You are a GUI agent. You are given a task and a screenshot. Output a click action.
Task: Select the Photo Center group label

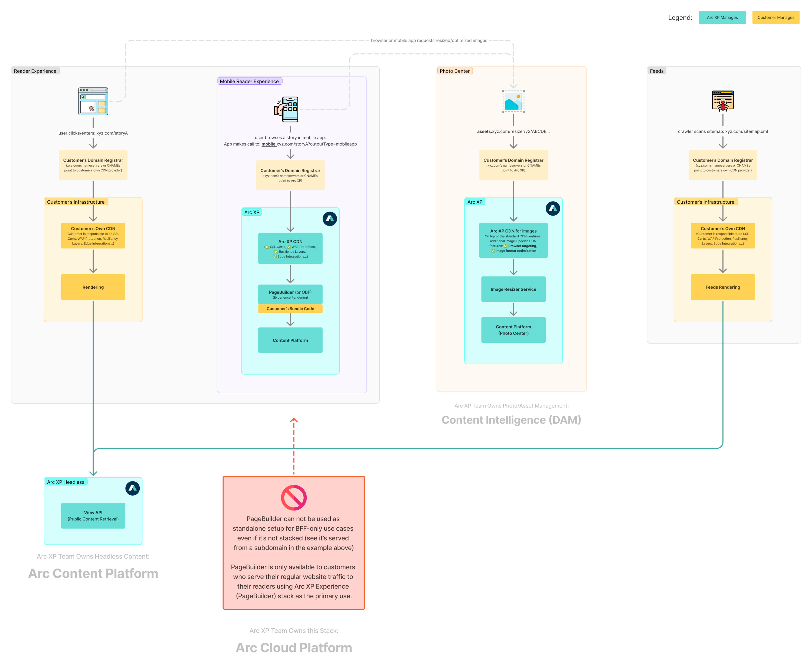coord(454,71)
